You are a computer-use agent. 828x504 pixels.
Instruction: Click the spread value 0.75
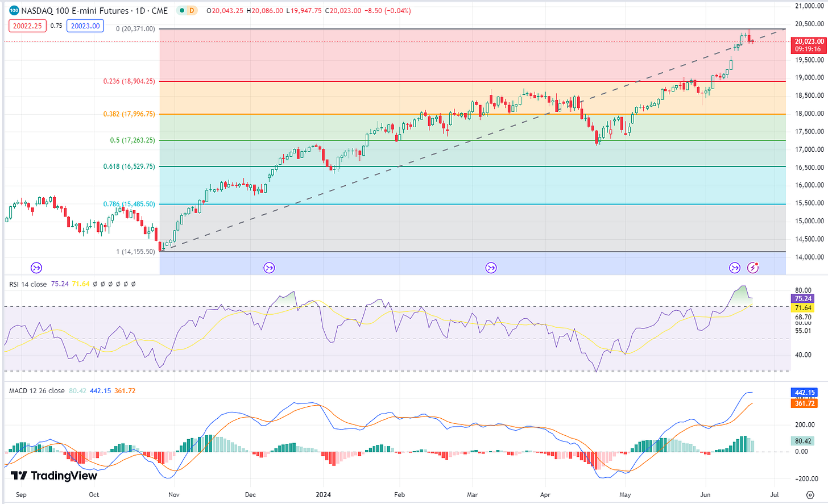coord(56,26)
